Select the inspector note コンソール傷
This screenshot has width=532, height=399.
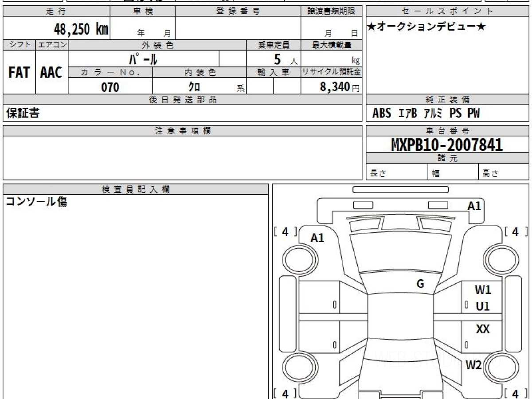coord(36,202)
